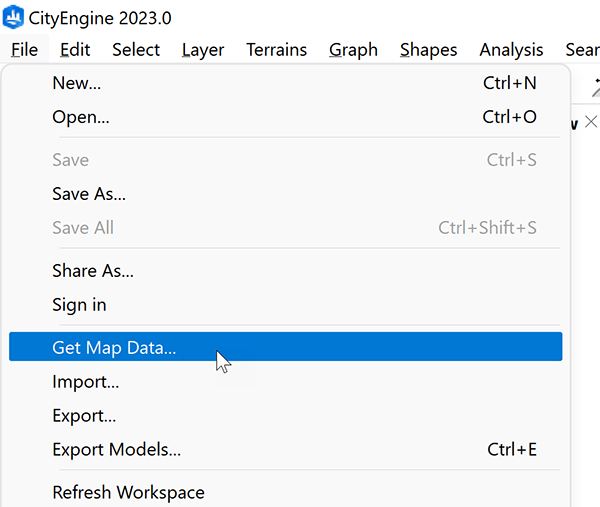Image resolution: width=600 pixels, height=507 pixels.
Task: Open the Shapes menu
Action: tap(428, 50)
